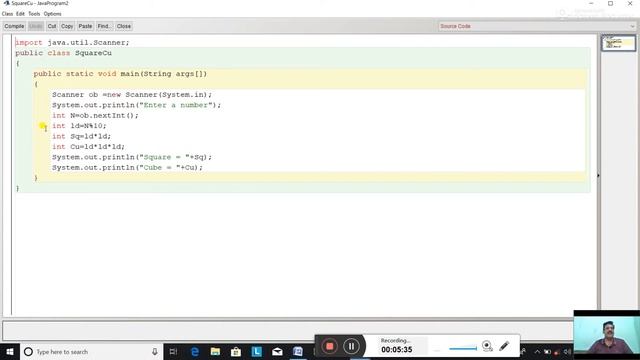The image size is (640, 360).
Task: Open the Edit menu
Action: 20,14
